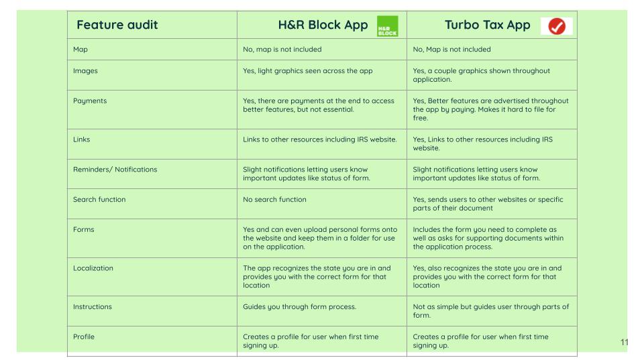This screenshot has width=644, height=362.
Task: Click the "Images" feature row label
Action: point(85,71)
